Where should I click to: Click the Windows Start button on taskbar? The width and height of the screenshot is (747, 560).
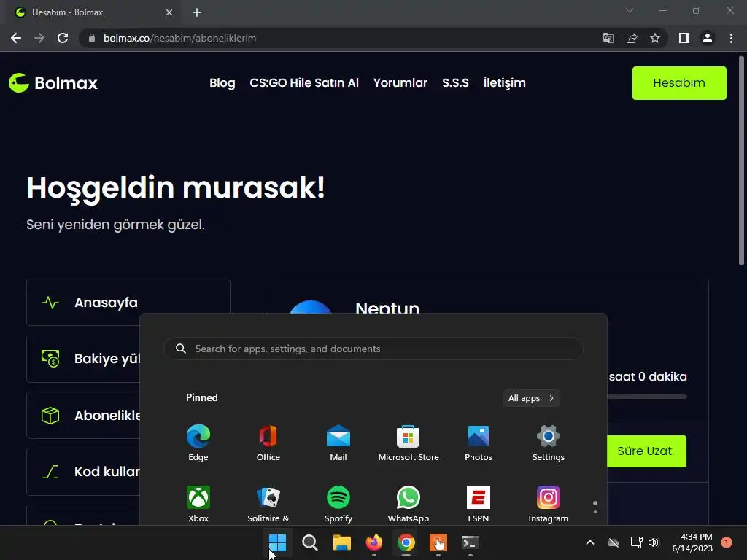277,542
